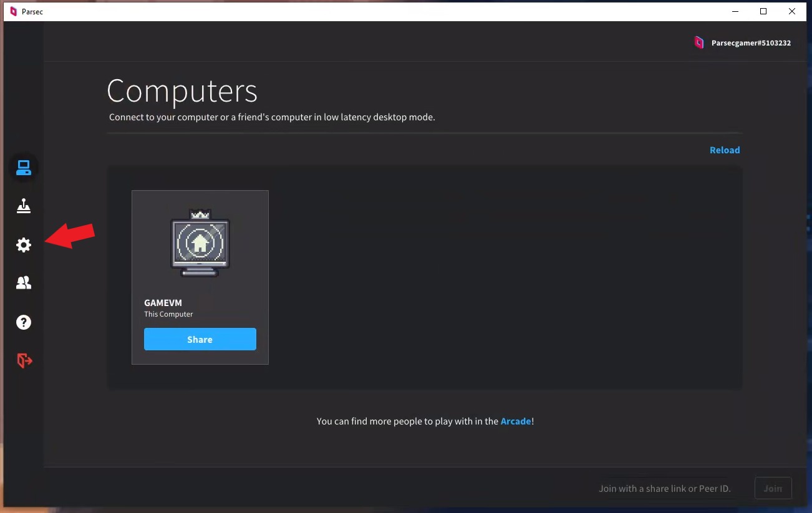Viewport: 812px width, 513px height.
Task: Minimize the Parsec window
Action: (734, 11)
